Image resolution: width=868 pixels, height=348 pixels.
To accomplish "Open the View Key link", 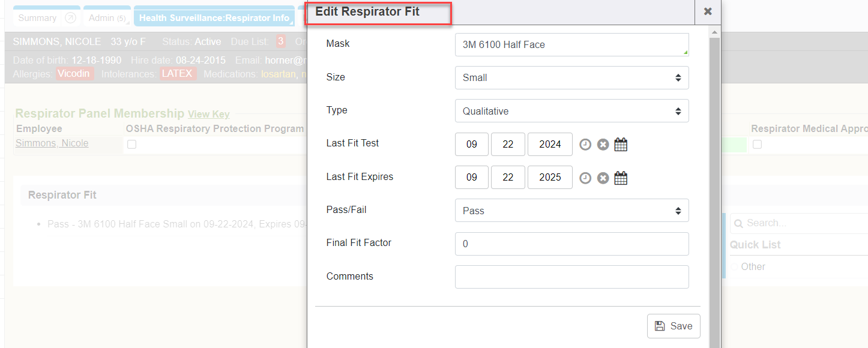I will (x=208, y=115).
